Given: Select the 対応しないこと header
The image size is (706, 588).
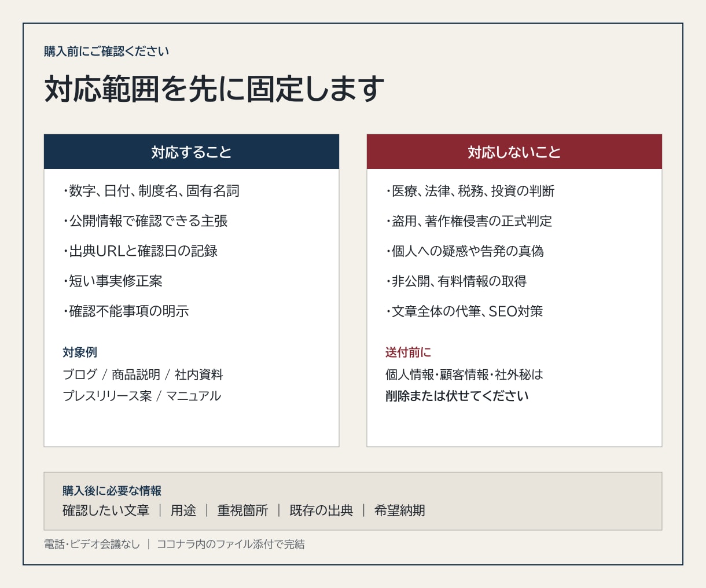Looking at the screenshot, I should [x=514, y=152].
